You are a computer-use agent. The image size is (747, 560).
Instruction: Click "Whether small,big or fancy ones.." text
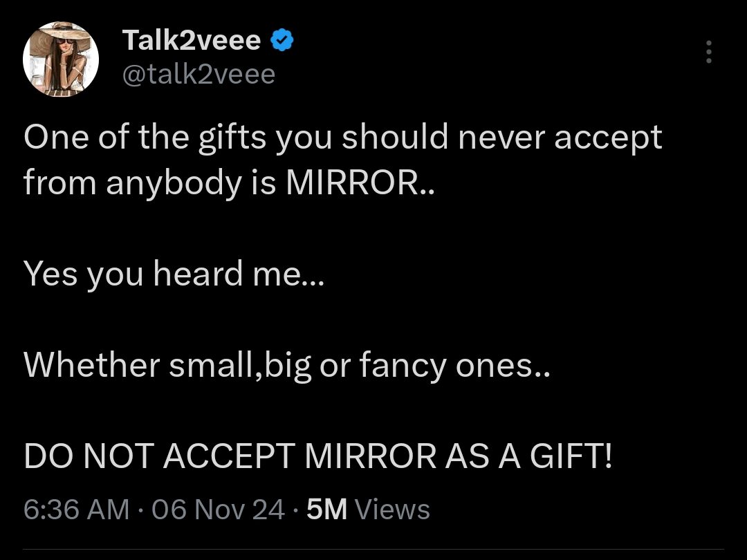[x=287, y=366]
